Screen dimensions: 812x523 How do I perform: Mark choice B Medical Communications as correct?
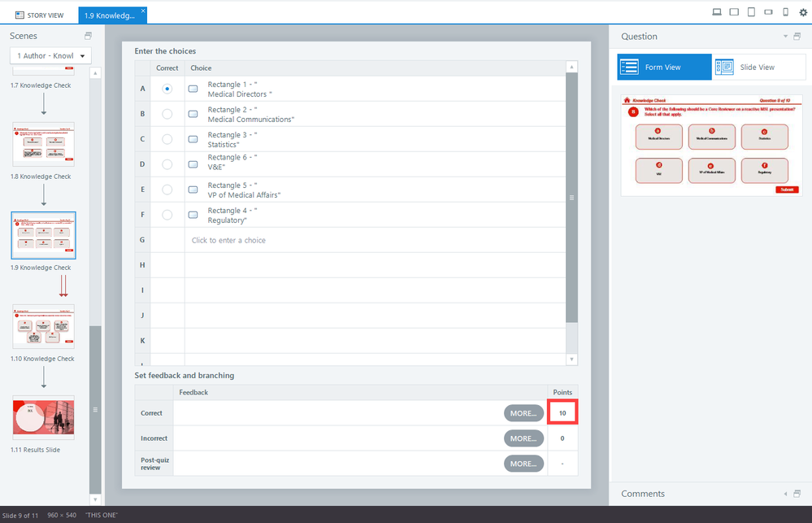(x=167, y=114)
